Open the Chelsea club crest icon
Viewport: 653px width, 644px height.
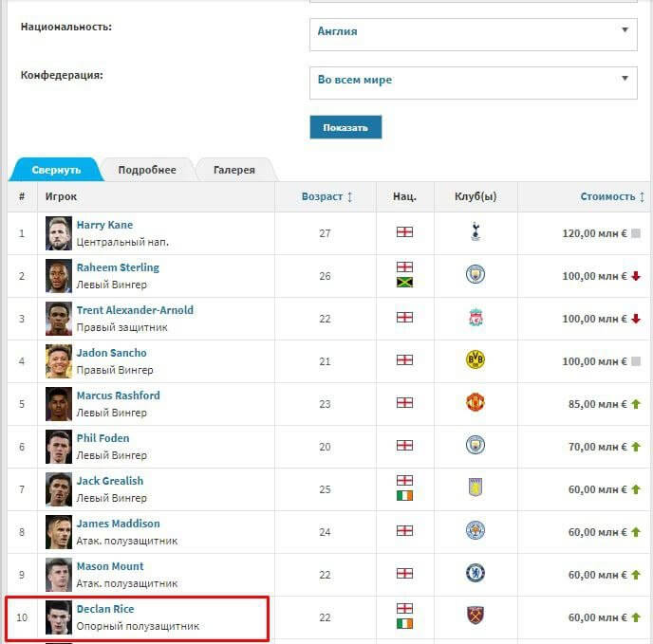click(476, 573)
